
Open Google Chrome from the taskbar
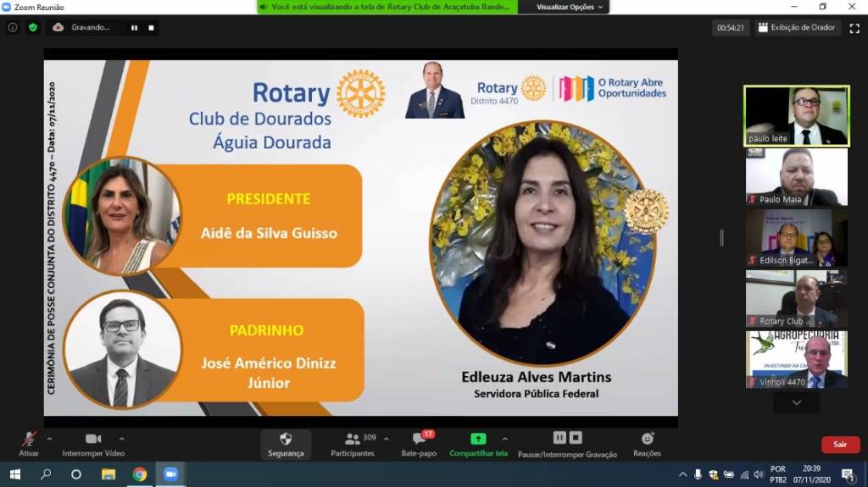(x=139, y=474)
